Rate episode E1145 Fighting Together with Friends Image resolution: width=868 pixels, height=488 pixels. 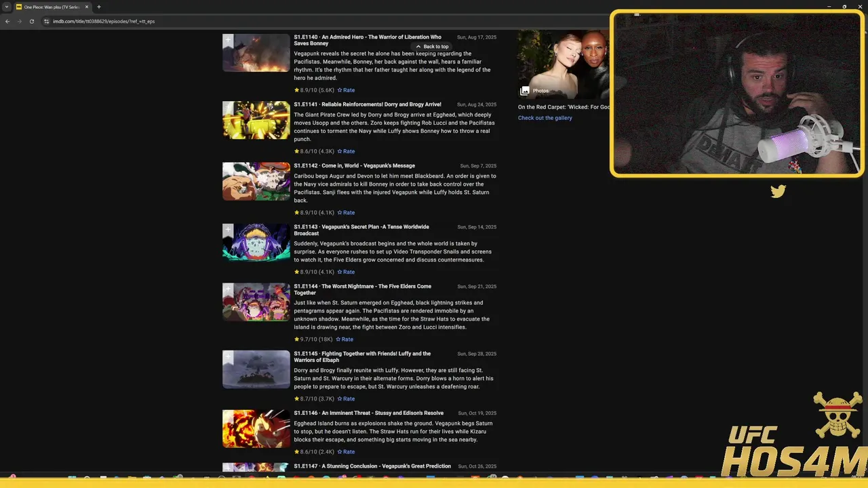[x=346, y=399]
